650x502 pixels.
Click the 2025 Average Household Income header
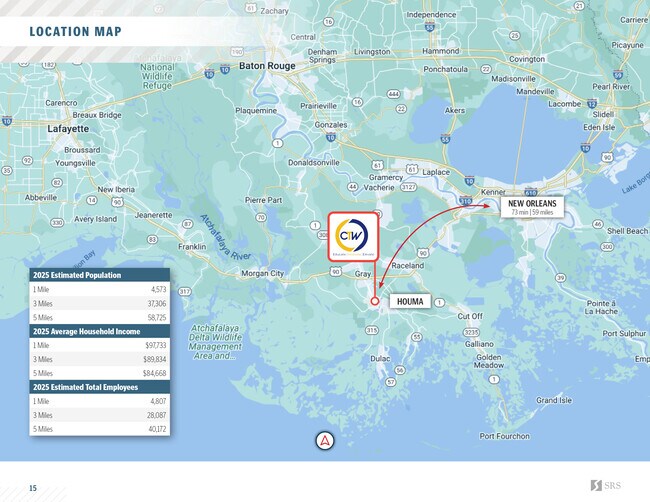coord(99,330)
